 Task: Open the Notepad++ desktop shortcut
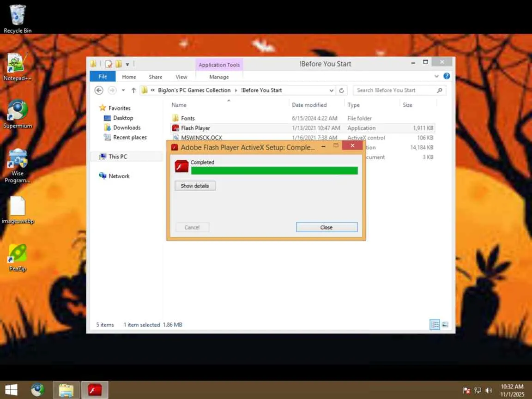17,67
